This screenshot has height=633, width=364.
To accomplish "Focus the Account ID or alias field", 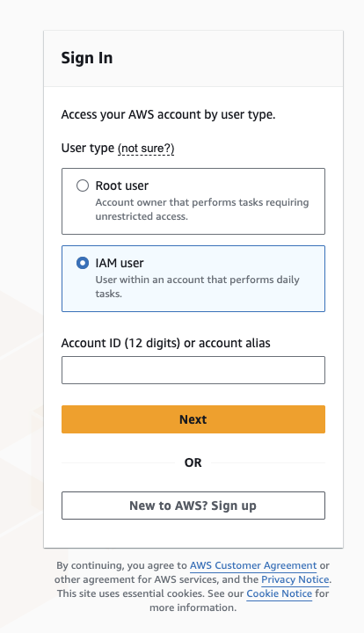I will click(x=193, y=370).
